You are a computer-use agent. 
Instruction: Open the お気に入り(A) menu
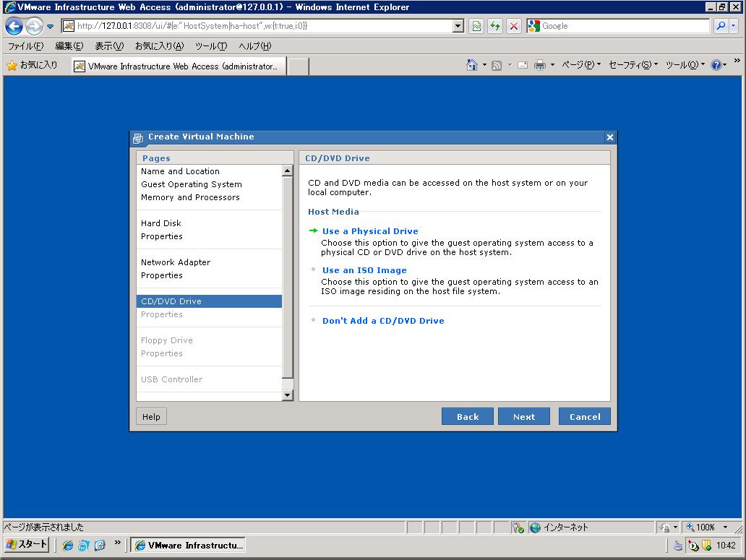coord(159,46)
